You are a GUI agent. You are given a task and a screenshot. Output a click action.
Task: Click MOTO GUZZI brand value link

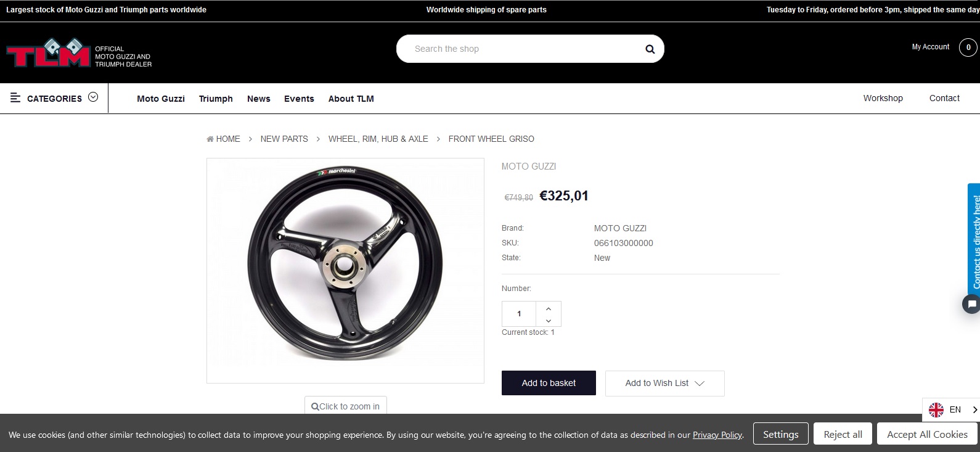tap(620, 228)
